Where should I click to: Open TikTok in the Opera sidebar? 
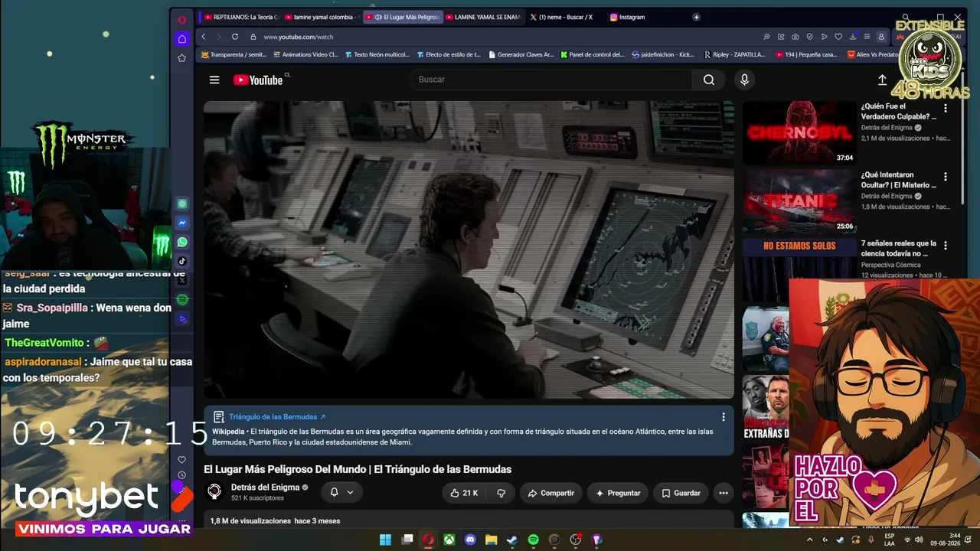point(182,262)
